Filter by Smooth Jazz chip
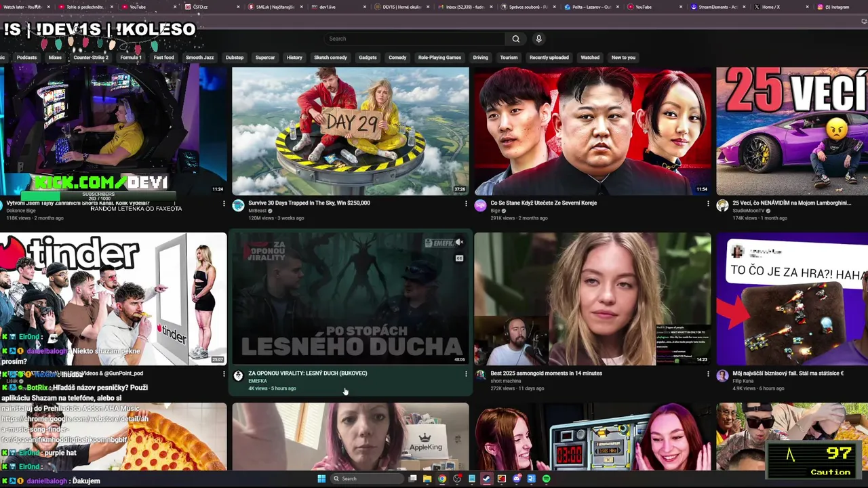The image size is (868, 488). (199, 58)
